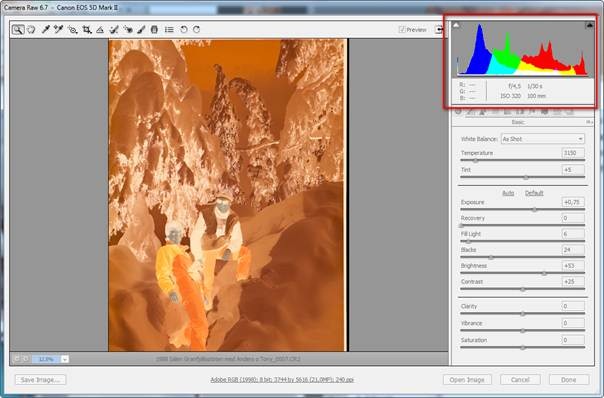The height and width of the screenshot is (398, 604).
Task: Click the Temperature slider handle
Action: coord(476,160)
